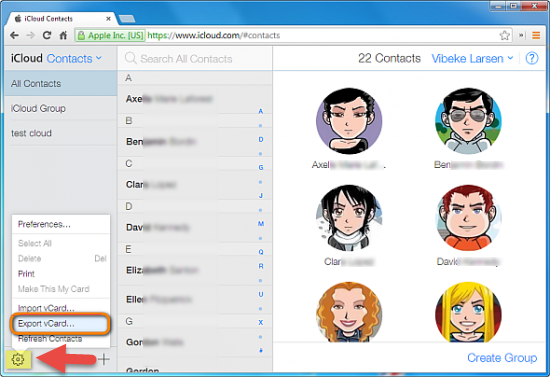
Task: Close the iCloud Contacts tab
Action: [108, 19]
